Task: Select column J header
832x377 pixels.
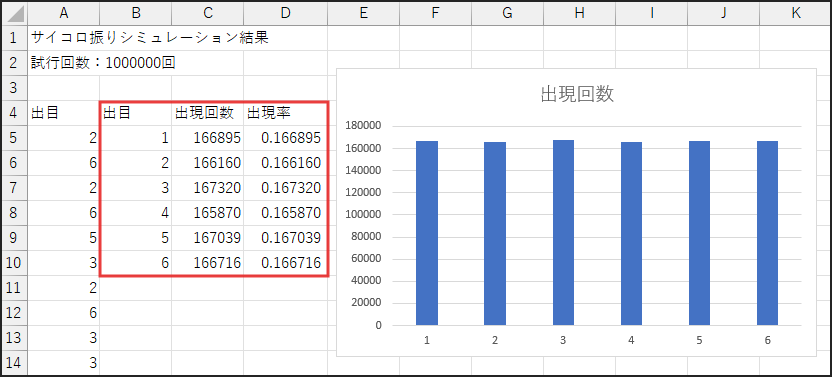Action: [x=723, y=13]
